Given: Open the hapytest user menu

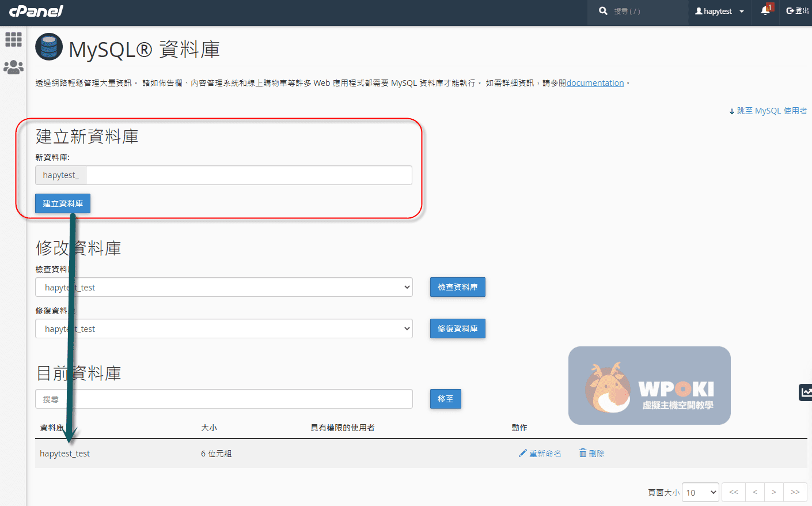Looking at the screenshot, I should (719, 11).
